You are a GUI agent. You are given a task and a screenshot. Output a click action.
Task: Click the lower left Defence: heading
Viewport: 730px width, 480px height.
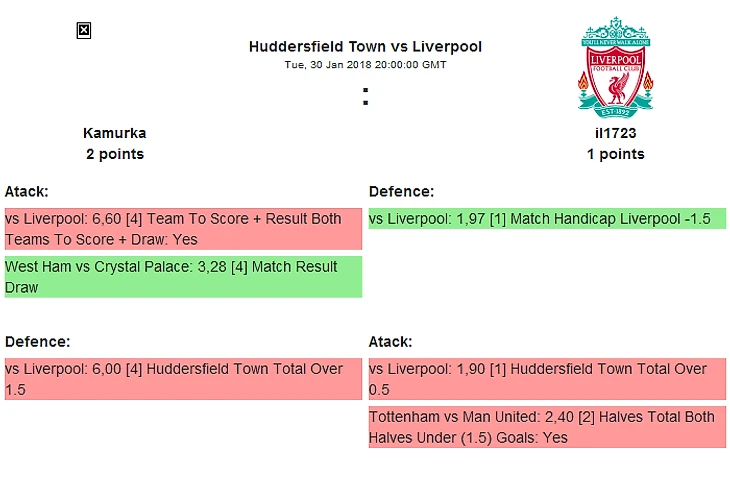37,341
